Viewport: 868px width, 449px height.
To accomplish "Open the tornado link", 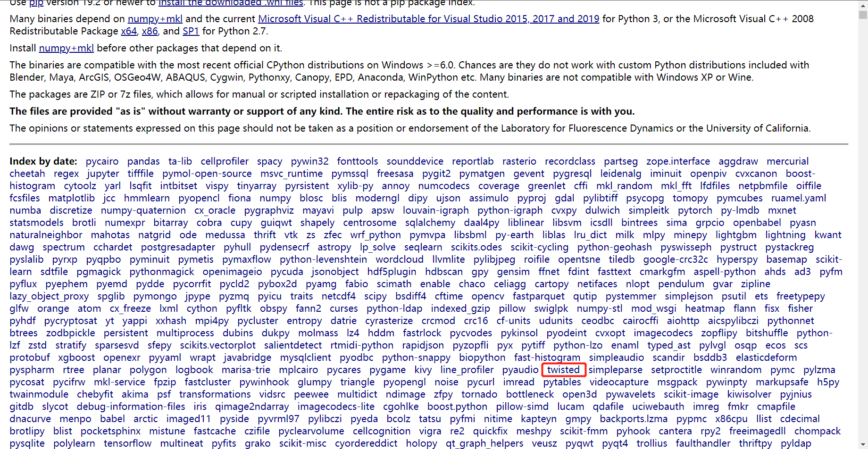I will click(479, 394).
